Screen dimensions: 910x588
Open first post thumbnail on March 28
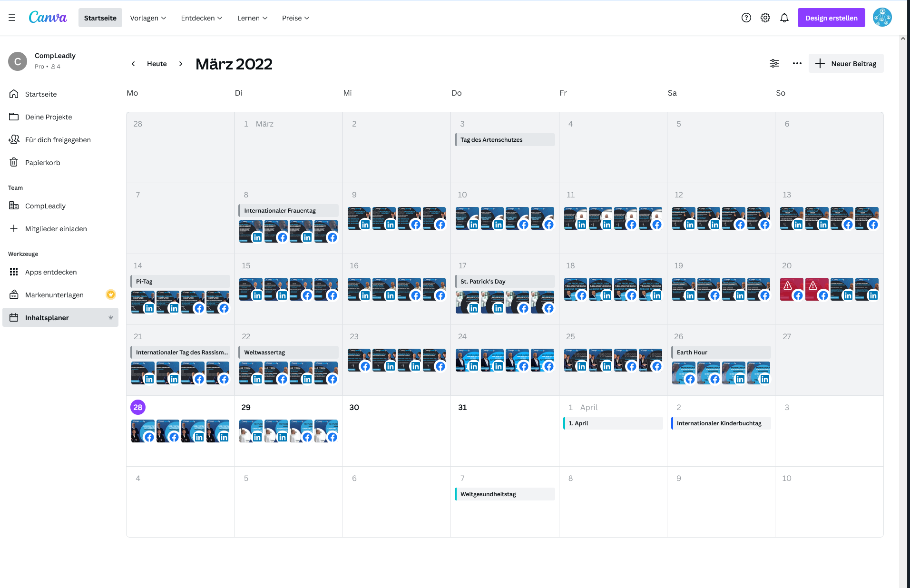[142, 431]
